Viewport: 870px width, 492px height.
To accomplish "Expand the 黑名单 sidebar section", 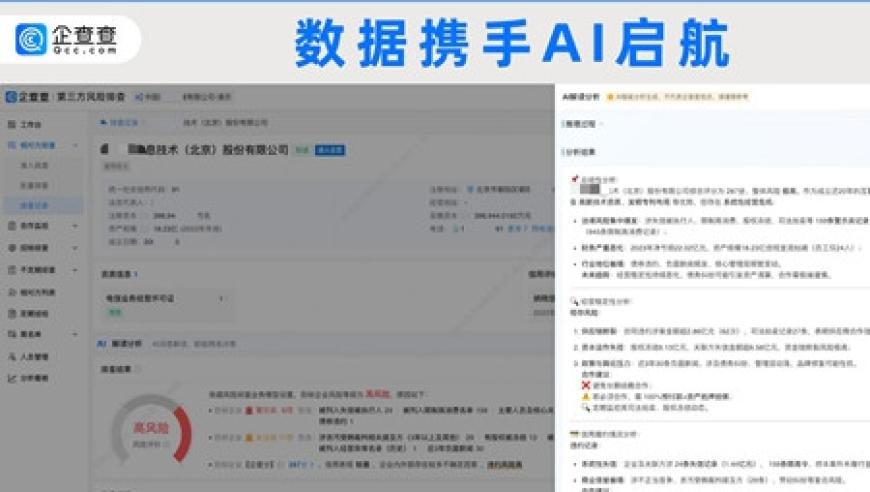I will (x=75, y=334).
